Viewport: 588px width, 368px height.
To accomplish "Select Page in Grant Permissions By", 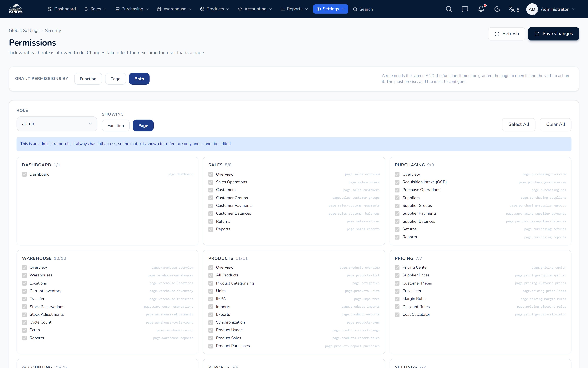I will coord(115,79).
